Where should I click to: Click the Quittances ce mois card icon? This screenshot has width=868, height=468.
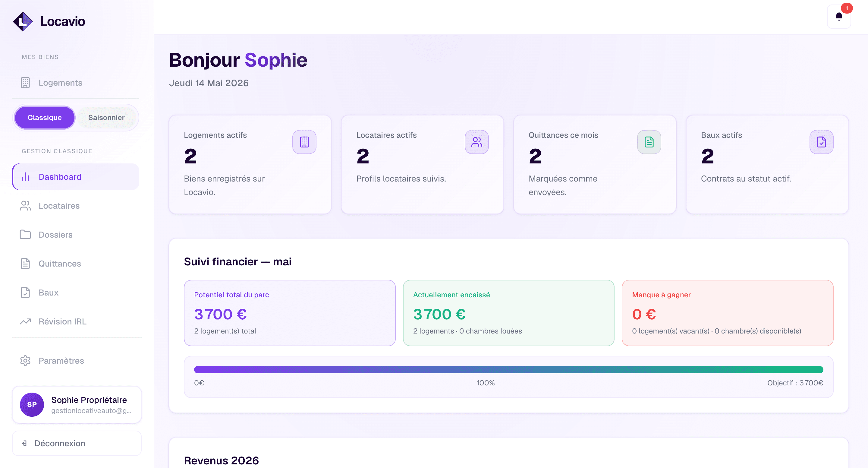[x=649, y=142]
